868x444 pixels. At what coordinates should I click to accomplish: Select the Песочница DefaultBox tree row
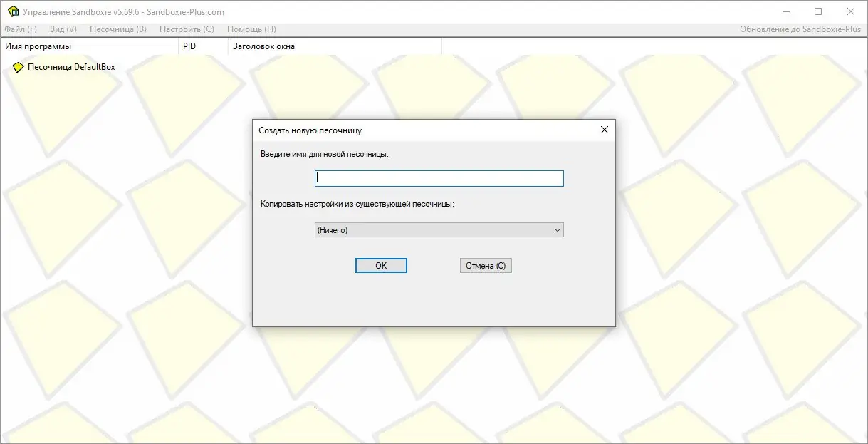point(71,67)
